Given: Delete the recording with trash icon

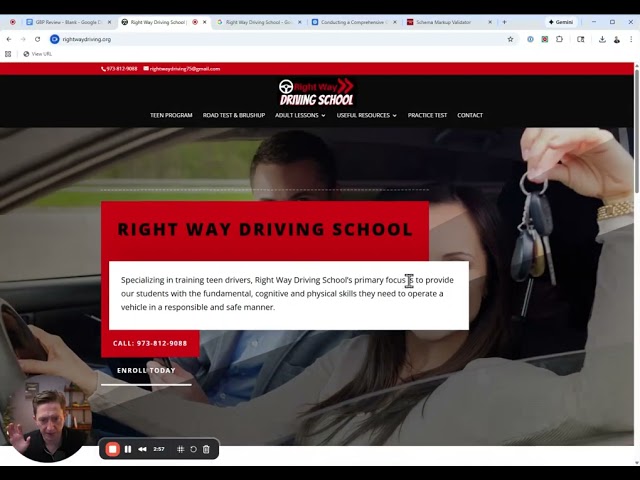Looking at the screenshot, I should point(206,449).
